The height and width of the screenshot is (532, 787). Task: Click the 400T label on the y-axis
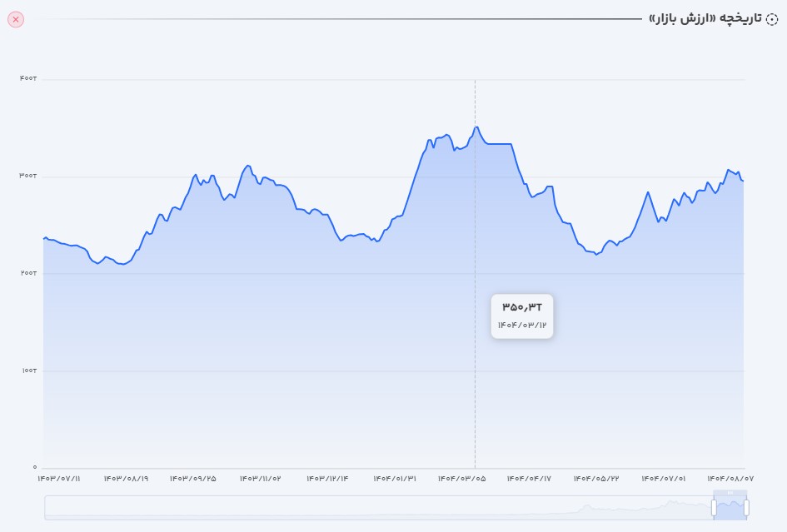click(x=28, y=79)
